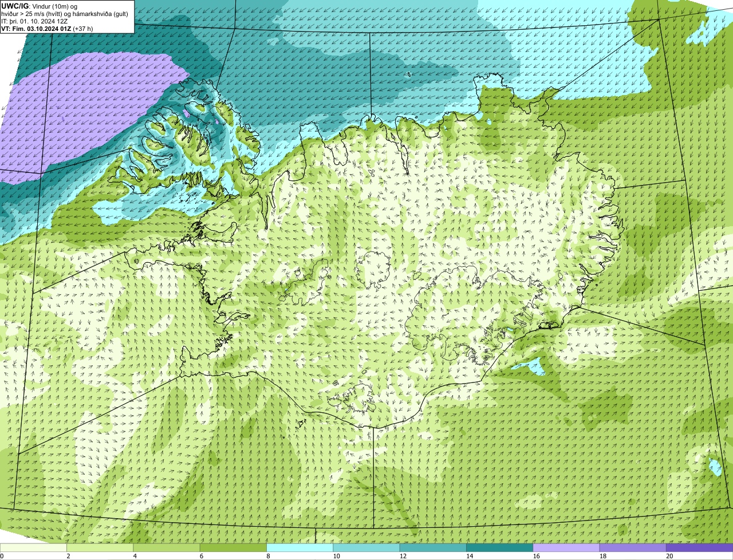Viewport: 733px width, 560px height.
Task: Click the legend tick label "18"
Action: click(x=603, y=556)
